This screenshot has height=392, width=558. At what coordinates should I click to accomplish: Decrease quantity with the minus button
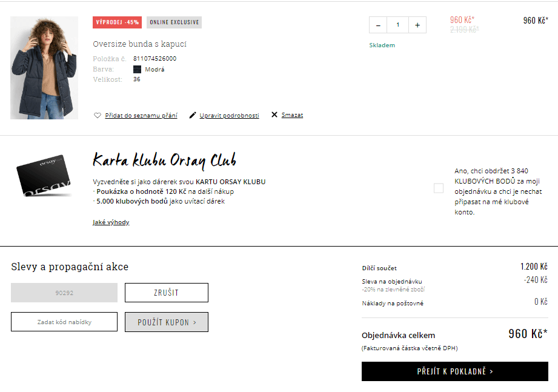pyautogui.click(x=378, y=25)
